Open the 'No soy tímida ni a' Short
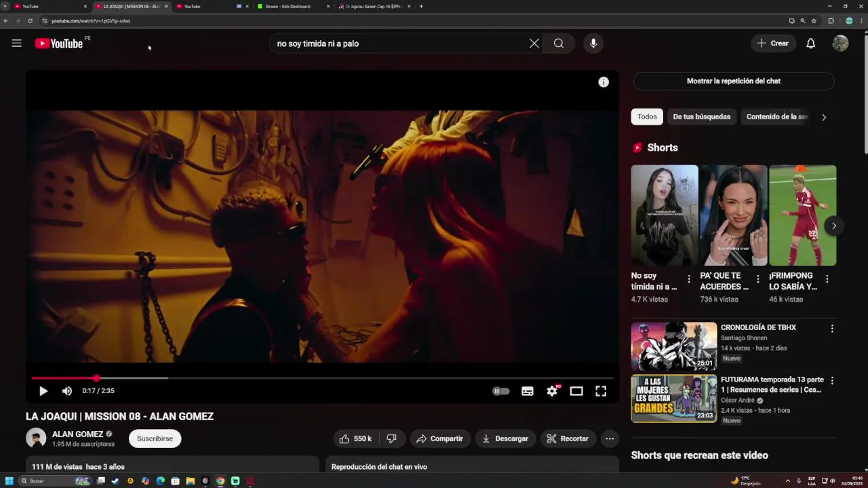868x488 pixels. point(665,216)
